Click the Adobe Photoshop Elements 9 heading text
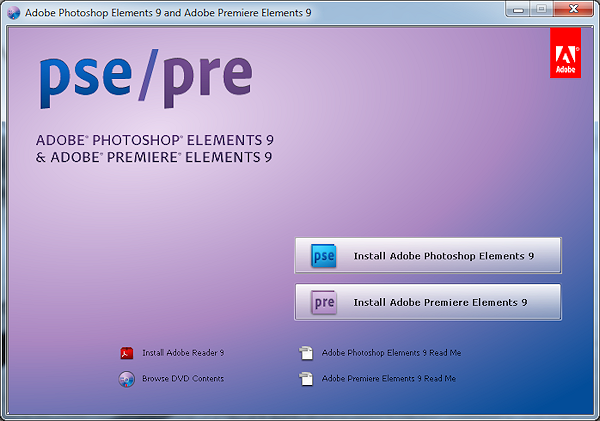600x421 pixels. pos(155,140)
